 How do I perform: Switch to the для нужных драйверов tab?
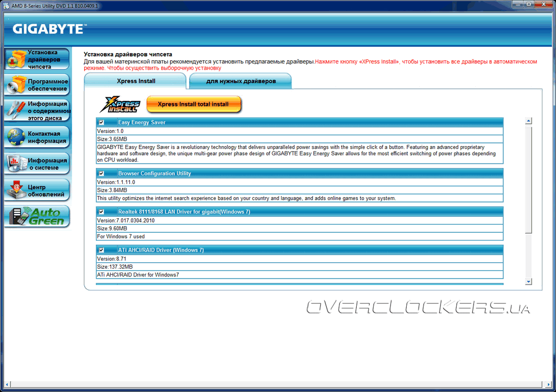(x=241, y=81)
